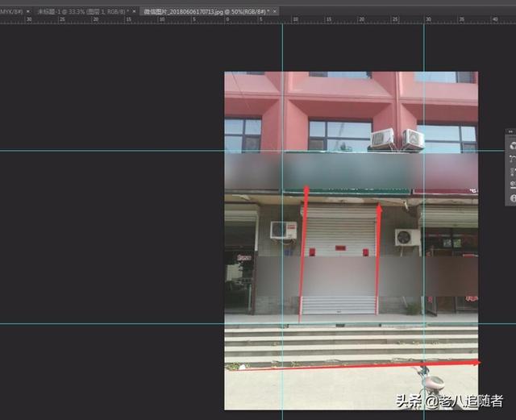Expand the collapsed panel dock with double arrow

click(x=511, y=131)
